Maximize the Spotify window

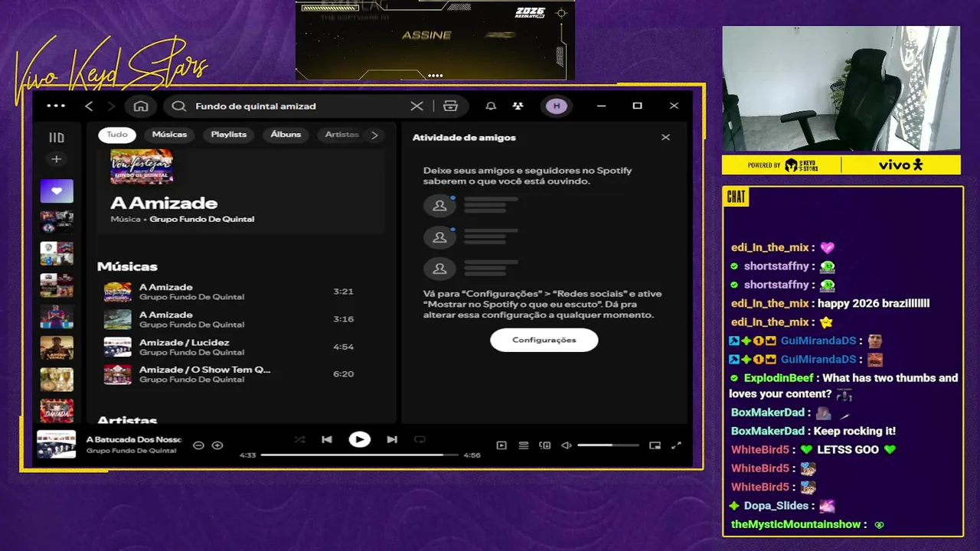[x=637, y=106]
